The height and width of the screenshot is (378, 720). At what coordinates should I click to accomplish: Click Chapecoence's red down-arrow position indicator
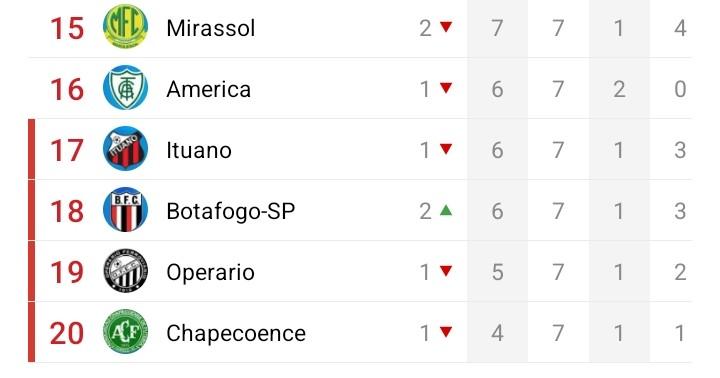coord(446,332)
